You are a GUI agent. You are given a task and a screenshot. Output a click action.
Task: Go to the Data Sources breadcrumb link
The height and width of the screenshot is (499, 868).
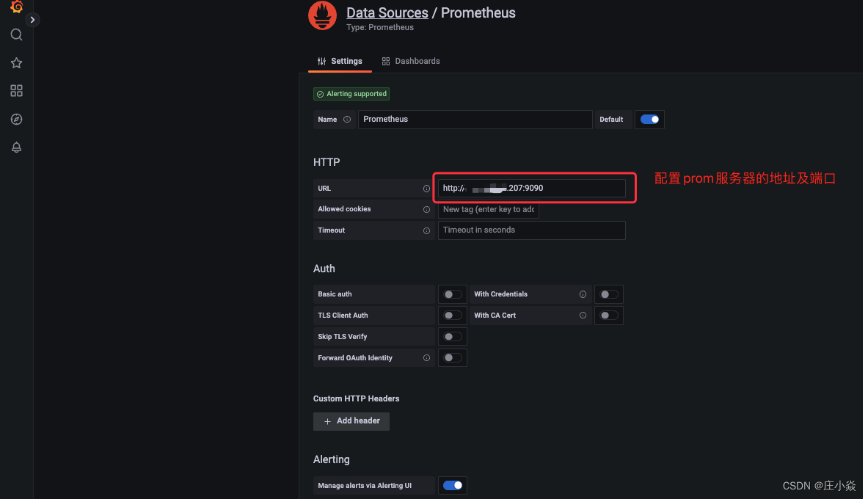387,12
